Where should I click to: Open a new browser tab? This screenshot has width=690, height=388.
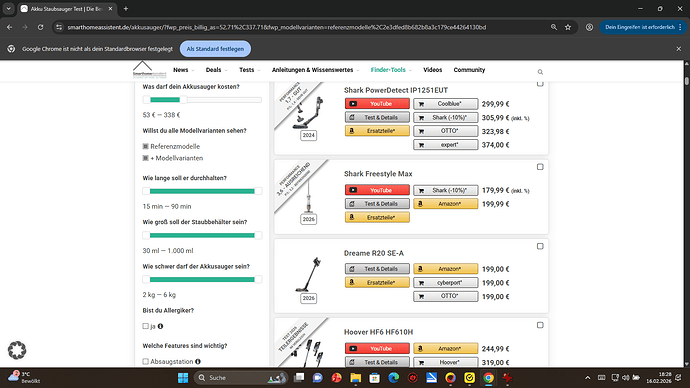[x=125, y=8]
